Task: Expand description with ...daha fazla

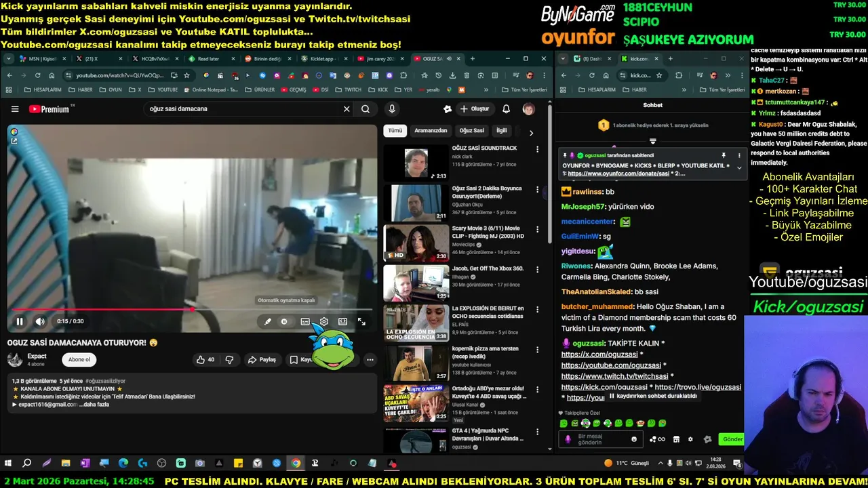Action: [x=94, y=405]
